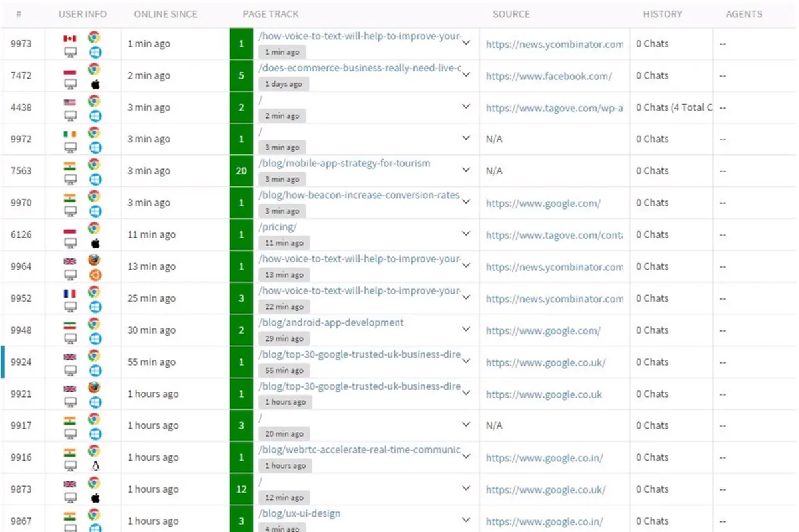
Task: Click the Iran flag icon in row 9948
Action: [70, 325]
